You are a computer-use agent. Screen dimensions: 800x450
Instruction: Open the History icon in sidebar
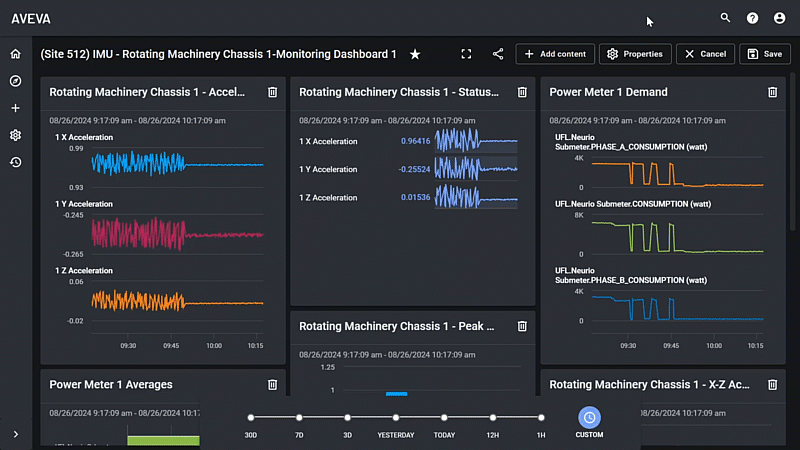coord(15,162)
